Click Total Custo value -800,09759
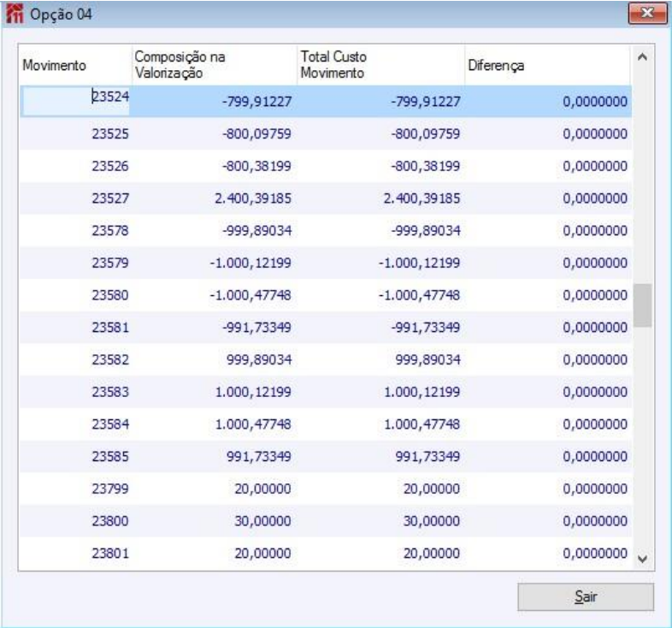 (425, 133)
